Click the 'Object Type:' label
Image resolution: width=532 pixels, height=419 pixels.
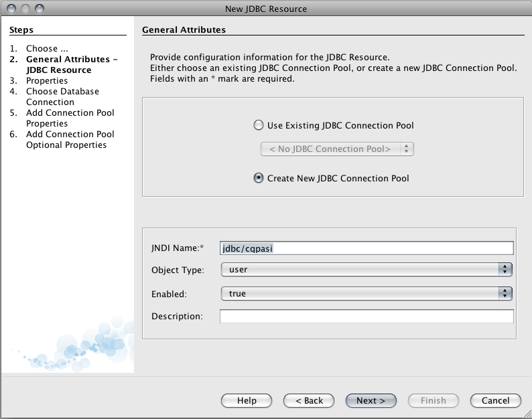click(x=178, y=270)
